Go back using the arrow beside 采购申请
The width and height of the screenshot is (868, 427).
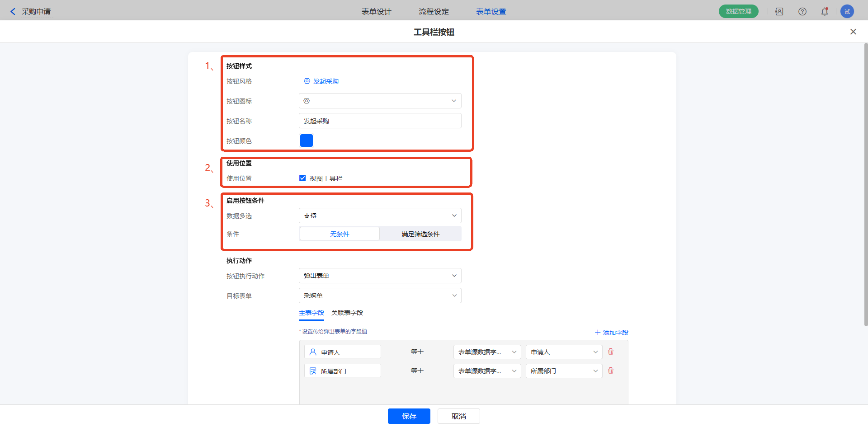pos(13,11)
